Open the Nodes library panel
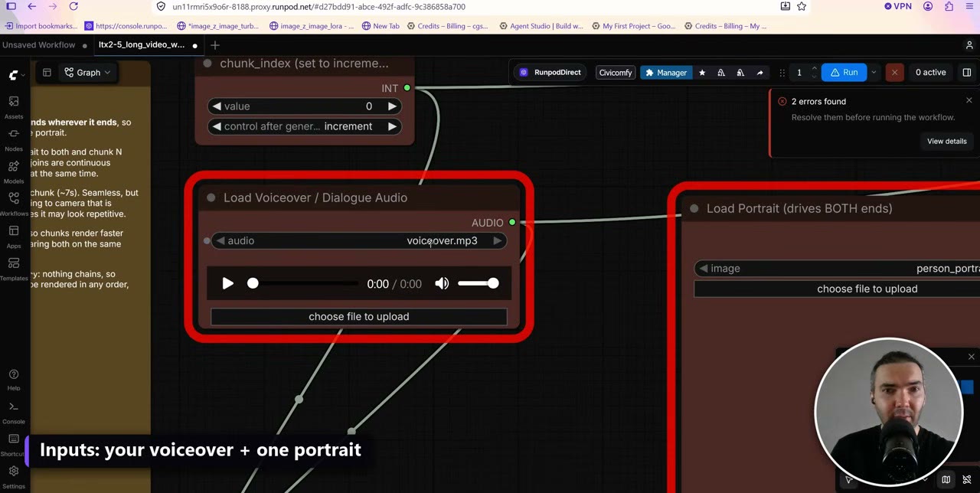The width and height of the screenshot is (980, 493). point(14,139)
